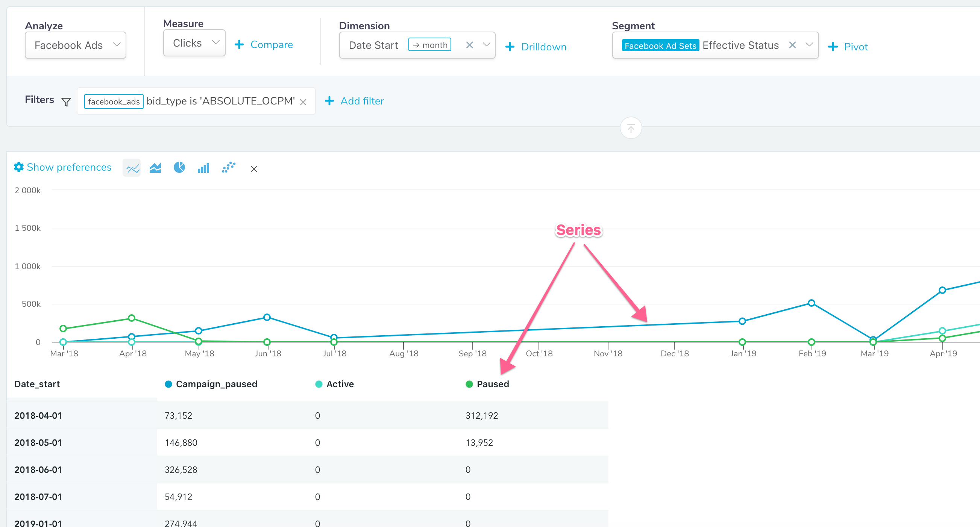Select the bar chart type
980x527 pixels.
tap(203, 168)
